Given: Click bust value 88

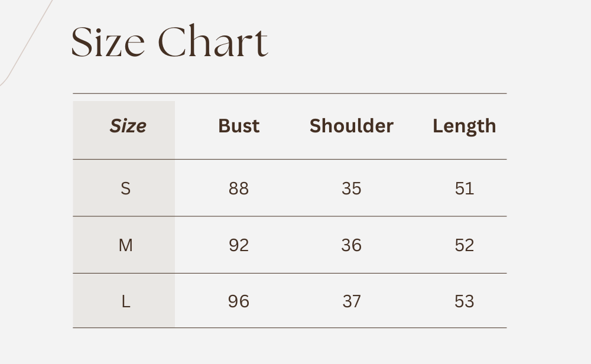Looking at the screenshot, I should [239, 188].
